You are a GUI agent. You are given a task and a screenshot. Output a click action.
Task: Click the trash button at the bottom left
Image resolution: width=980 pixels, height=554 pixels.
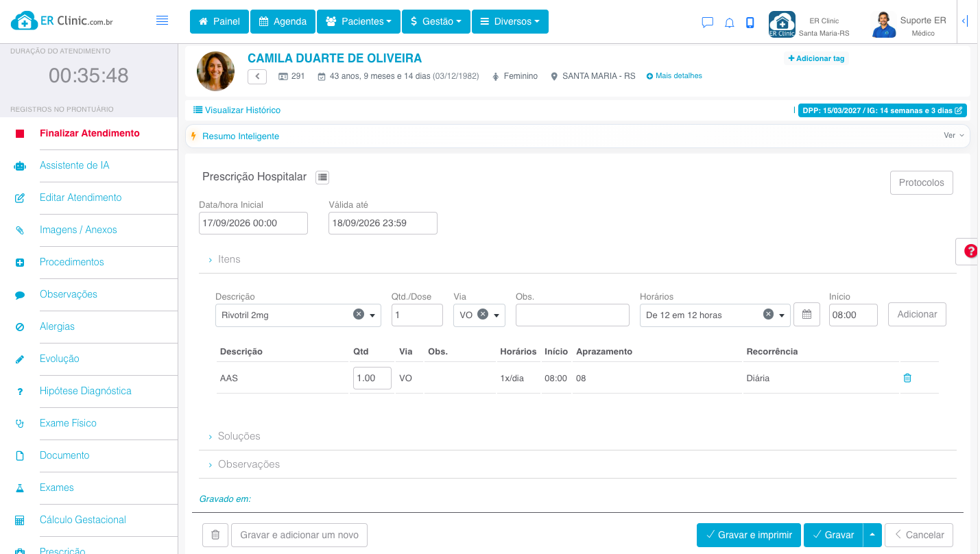pos(215,535)
